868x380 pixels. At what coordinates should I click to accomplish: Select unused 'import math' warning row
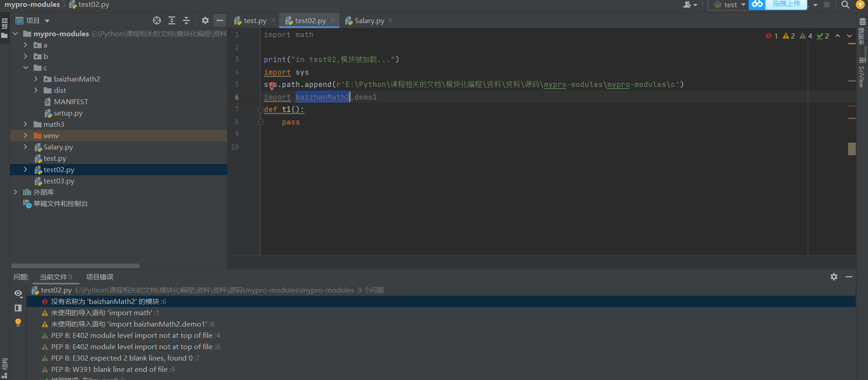coord(441,313)
